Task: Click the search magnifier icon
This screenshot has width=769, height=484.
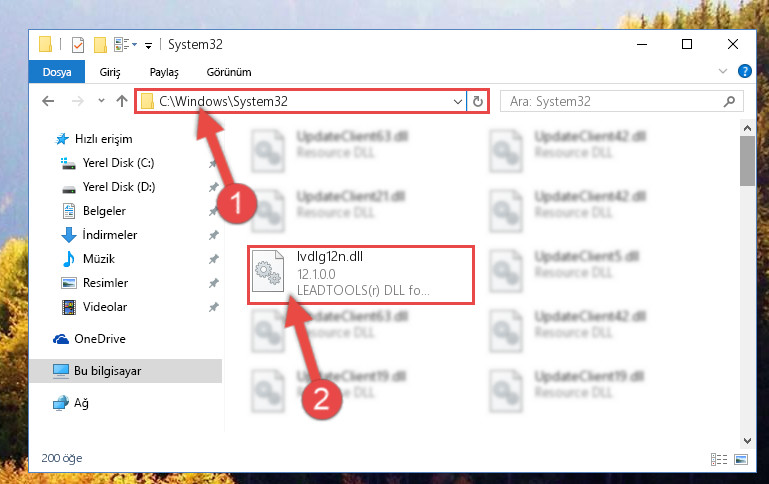Action: pyautogui.click(x=729, y=102)
